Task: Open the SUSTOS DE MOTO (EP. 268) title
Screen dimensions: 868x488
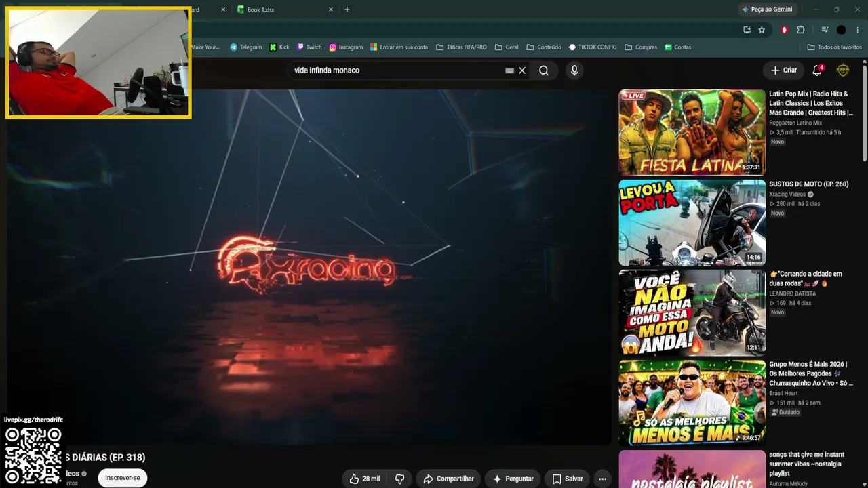Action: 808,184
